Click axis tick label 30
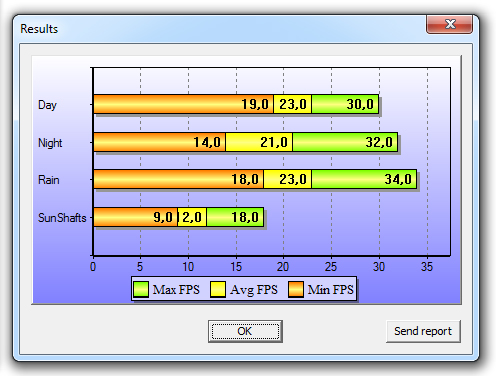Image resolution: width=496 pixels, height=376 pixels. point(379,267)
